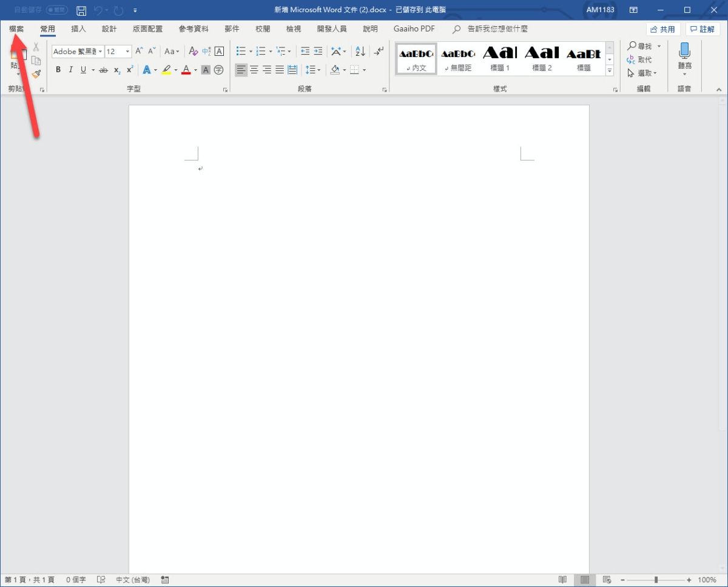Collapse the ribbon with the chevron arrow
The image size is (728, 587).
(x=719, y=89)
